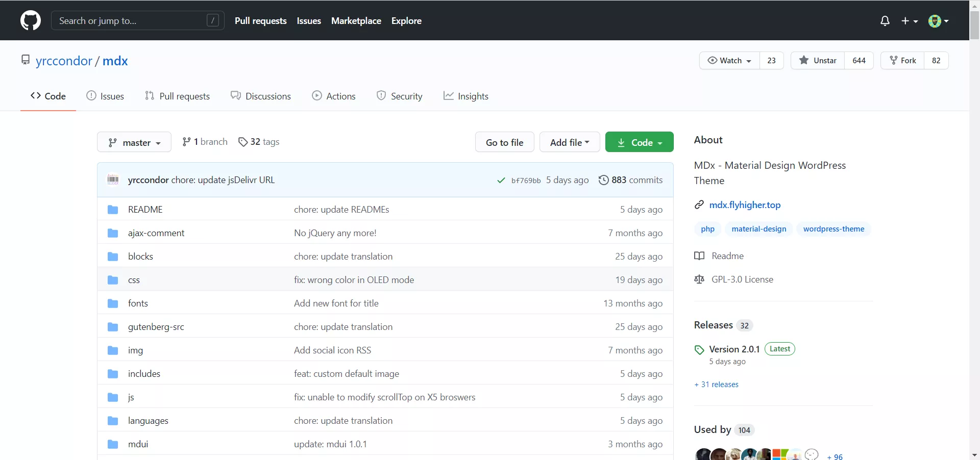Focus the Search or jump to field
The width and height of the screenshot is (980, 460).
138,21
